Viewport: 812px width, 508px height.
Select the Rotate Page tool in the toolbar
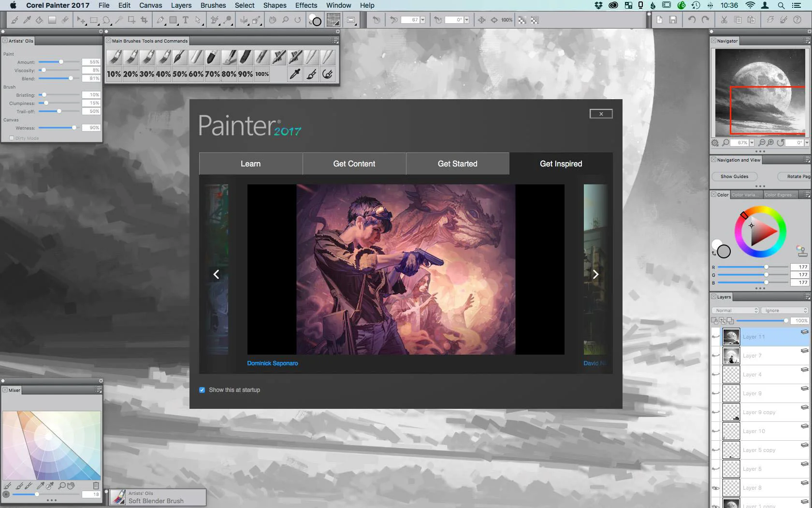[298, 20]
